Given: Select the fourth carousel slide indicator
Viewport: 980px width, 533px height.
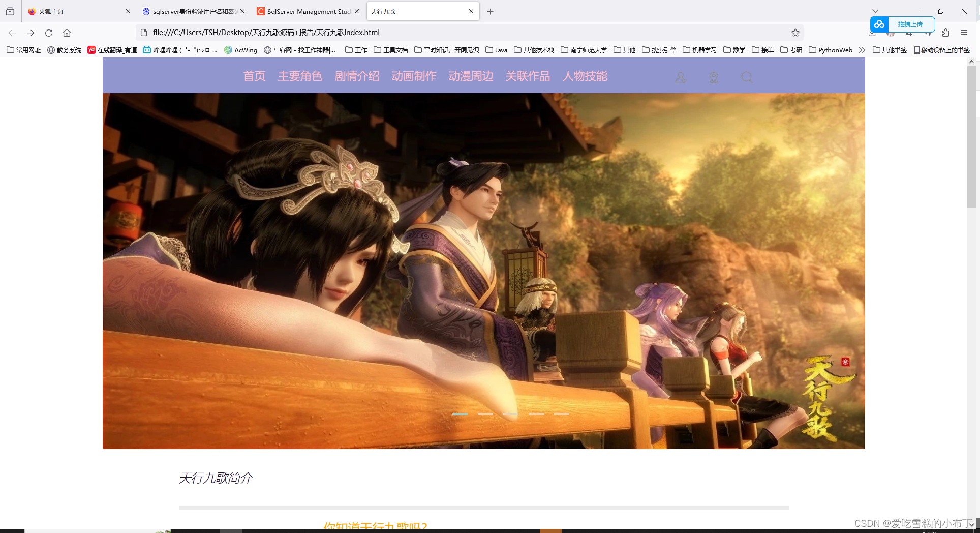Looking at the screenshot, I should 536,414.
